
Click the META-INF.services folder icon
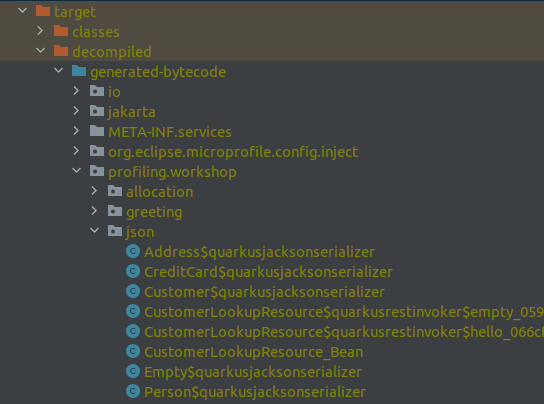point(97,131)
